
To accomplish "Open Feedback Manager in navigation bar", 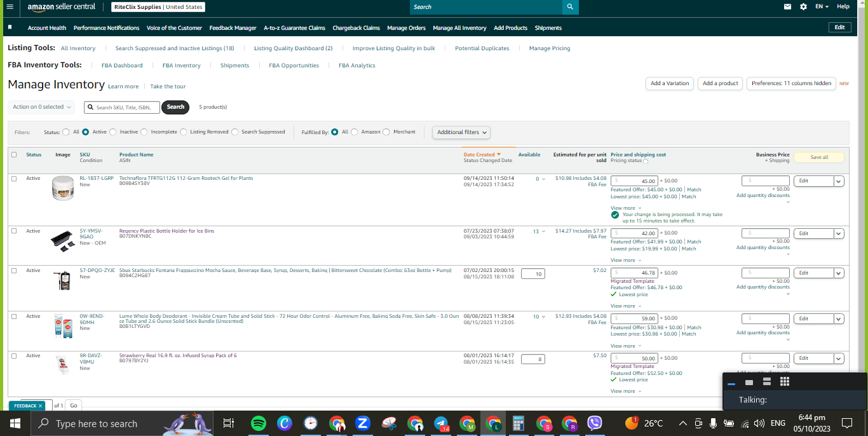I will (x=233, y=28).
